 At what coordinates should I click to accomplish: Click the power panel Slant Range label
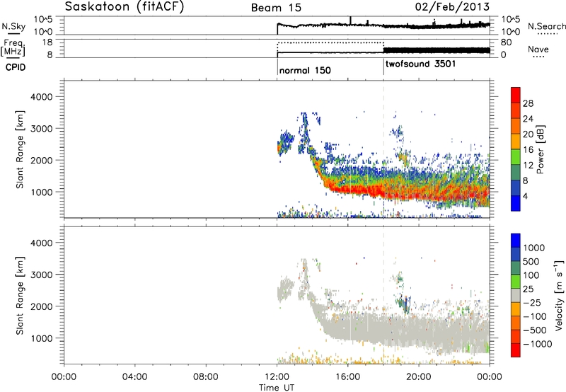coord(20,149)
